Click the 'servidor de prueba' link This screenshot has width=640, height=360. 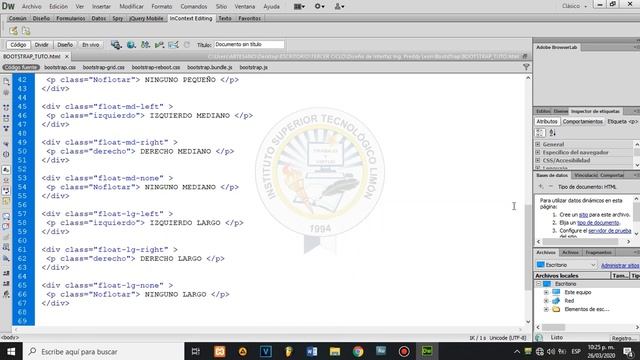pyautogui.click(x=610, y=231)
